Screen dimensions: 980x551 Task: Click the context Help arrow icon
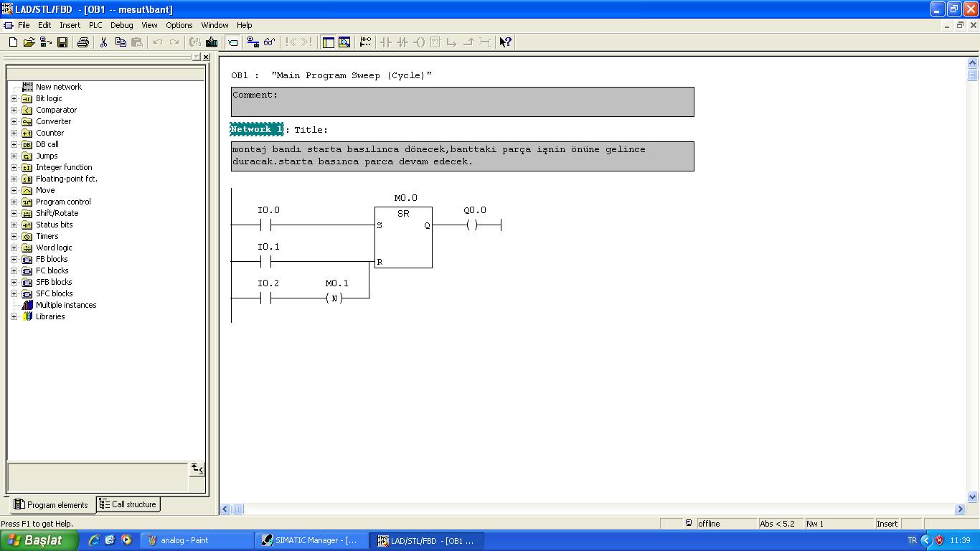click(x=505, y=42)
